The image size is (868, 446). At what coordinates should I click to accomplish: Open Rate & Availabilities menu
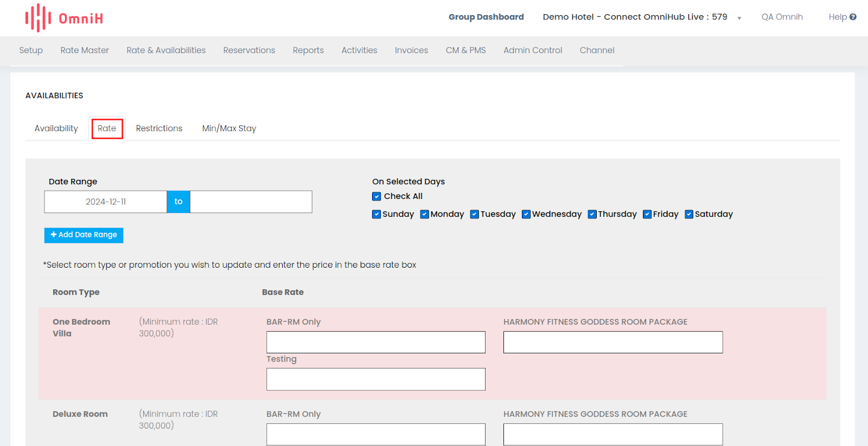click(166, 50)
